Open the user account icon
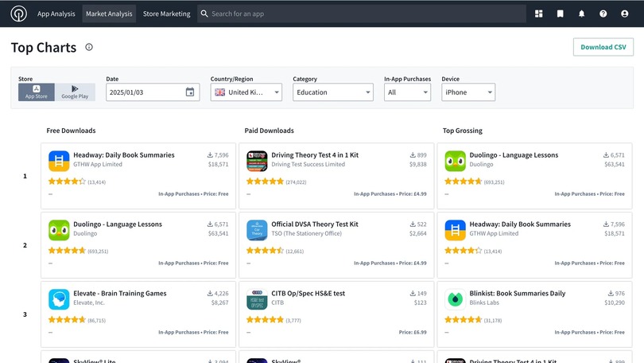The width and height of the screenshot is (644, 363). click(624, 14)
